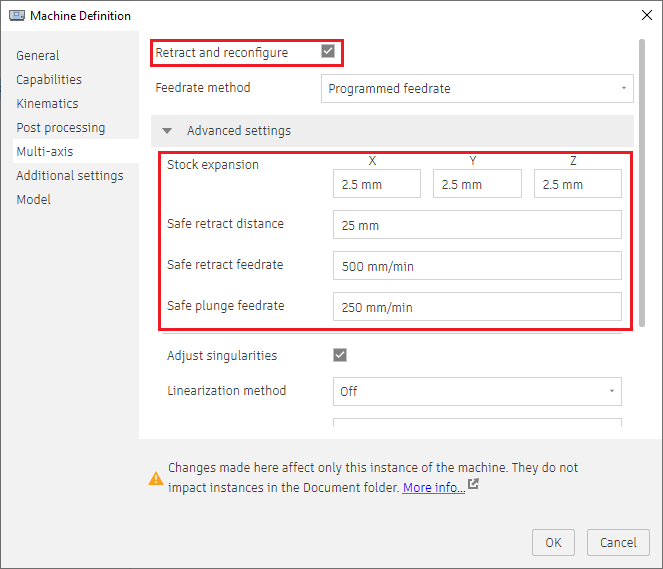Click the Stock expansion Y field

pyautogui.click(x=477, y=184)
